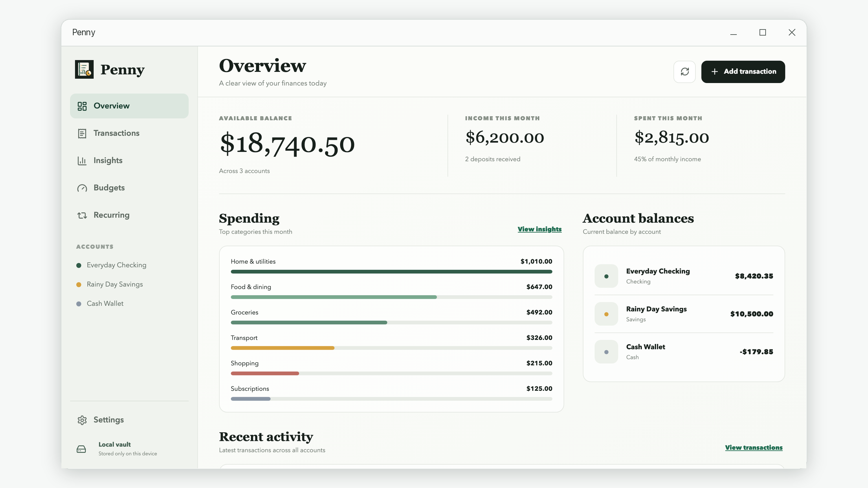Click the refresh icon button

685,72
